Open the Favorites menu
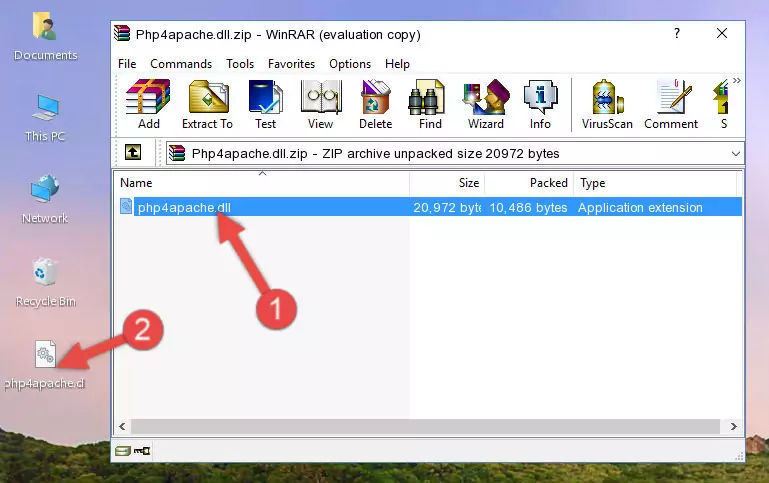 [x=291, y=64]
